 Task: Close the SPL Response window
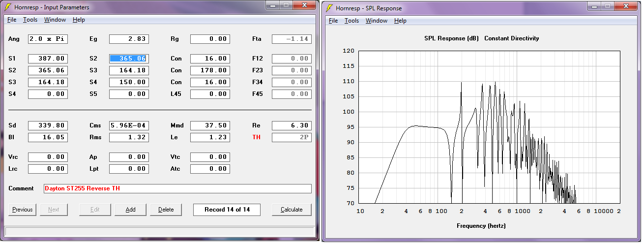(x=626, y=5)
